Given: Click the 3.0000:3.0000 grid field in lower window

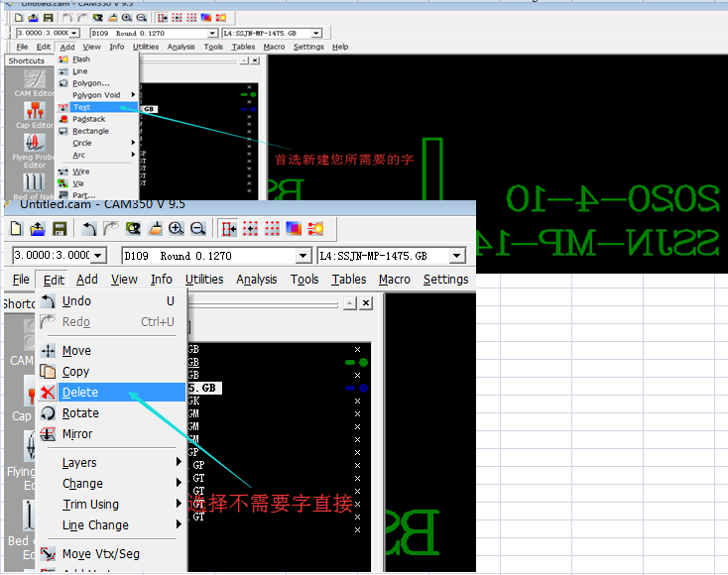Looking at the screenshot, I should point(51,256).
